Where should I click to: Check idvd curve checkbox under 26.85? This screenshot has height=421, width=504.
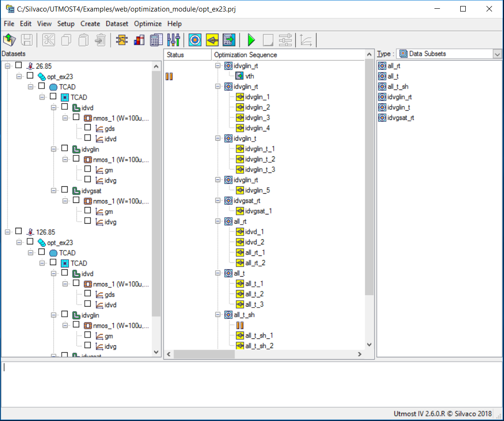(x=88, y=138)
